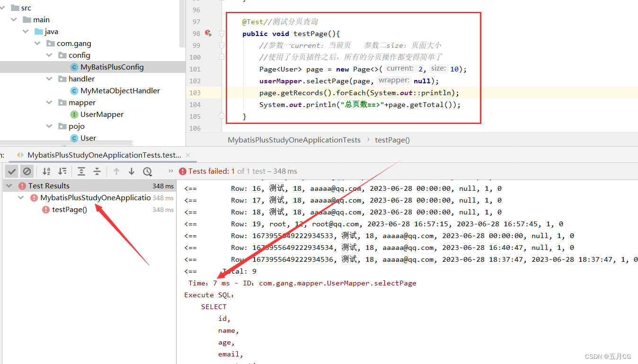The width and height of the screenshot is (638, 364).
Task: Collapse all test result nodes
Action: click(x=97, y=171)
